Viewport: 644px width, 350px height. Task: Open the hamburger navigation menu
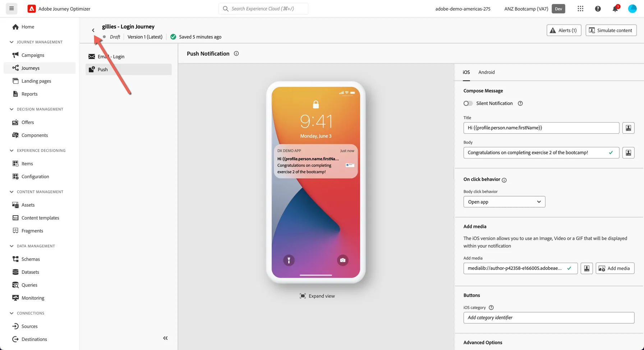click(x=11, y=9)
